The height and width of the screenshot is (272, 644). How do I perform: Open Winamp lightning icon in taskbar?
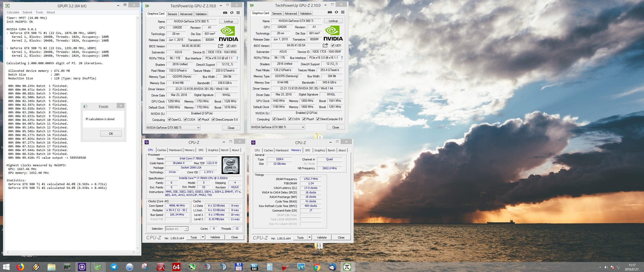(36, 267)
